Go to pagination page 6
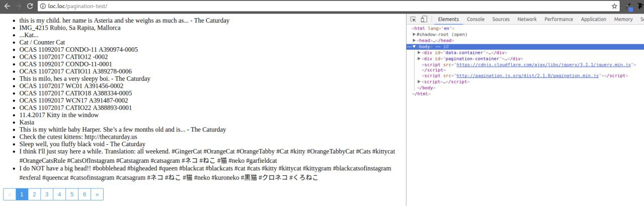The width and height of the screenshot is (644, 206). click(x=85, y=194)
